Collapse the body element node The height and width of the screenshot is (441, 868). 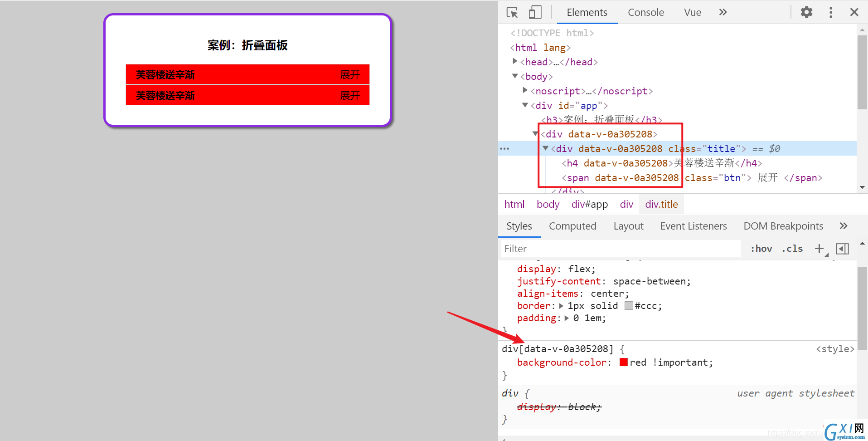click(515, 76)
